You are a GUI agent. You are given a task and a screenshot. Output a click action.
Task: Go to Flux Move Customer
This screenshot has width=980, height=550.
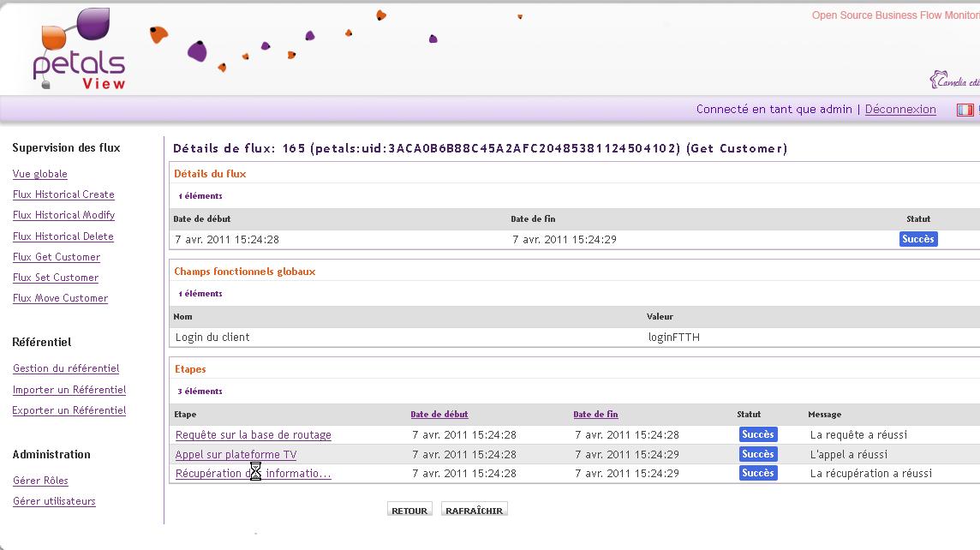click(x=60, y=298)
